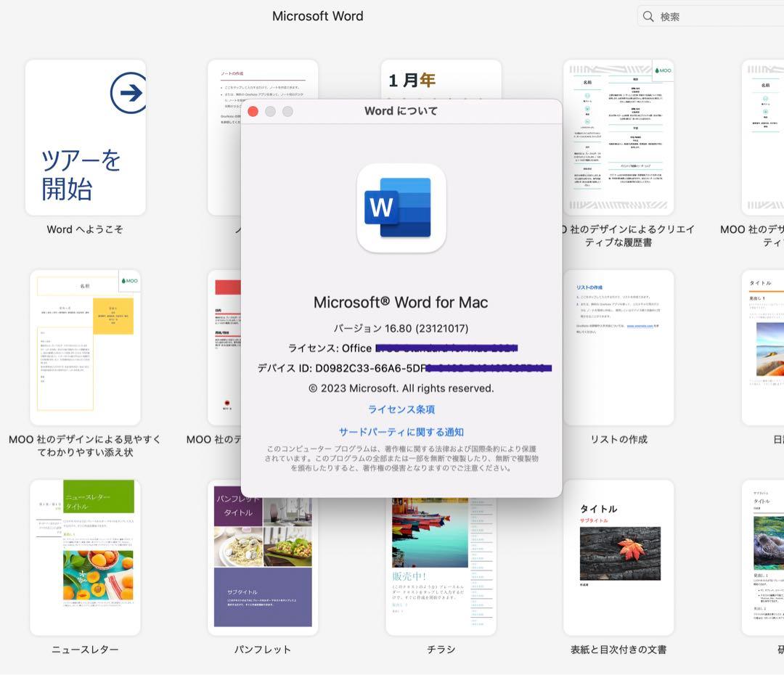Select the ニュースレター template
784x675 pixels.
coord(85,557)
